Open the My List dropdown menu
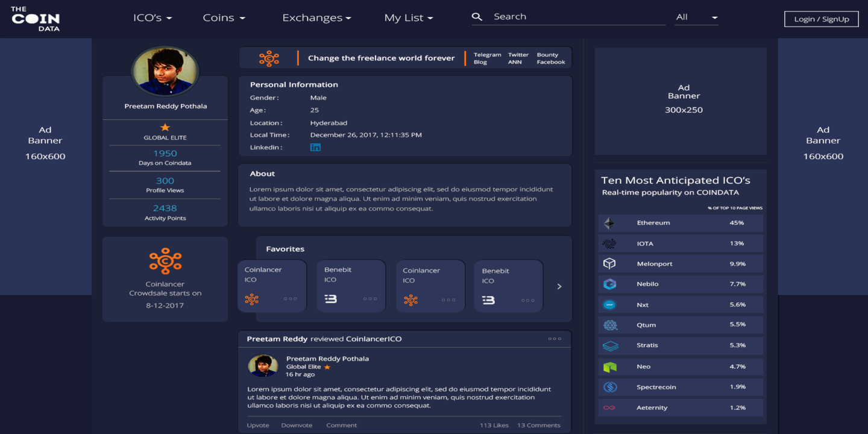The image size is (868, 434). point(409,18)
